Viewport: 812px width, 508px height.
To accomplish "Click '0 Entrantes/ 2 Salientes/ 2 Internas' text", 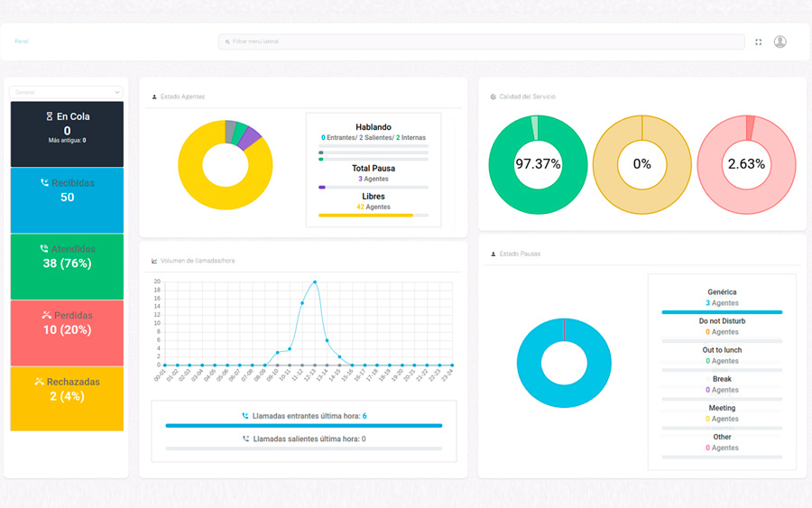I will point(374,138).
